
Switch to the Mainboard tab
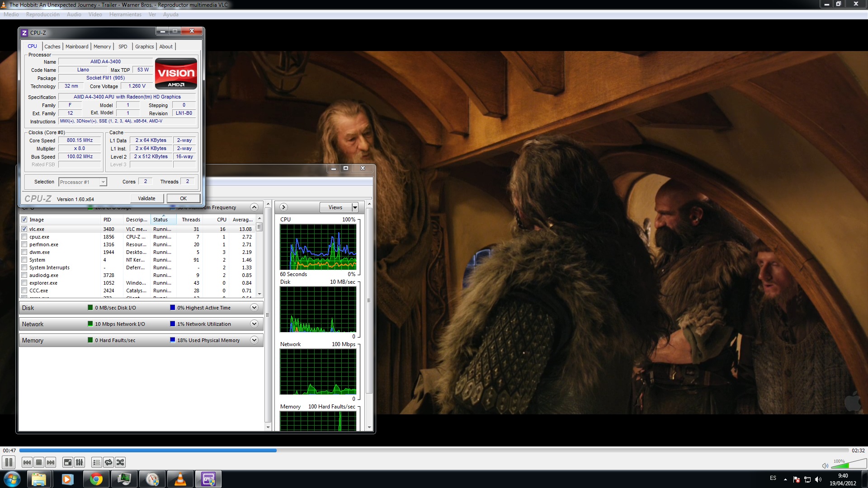click(77, 47)
